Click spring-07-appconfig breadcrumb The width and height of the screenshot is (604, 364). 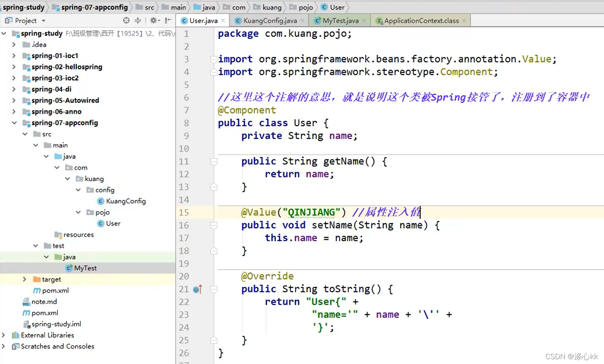pyautogui.click(x=90, y=7)
